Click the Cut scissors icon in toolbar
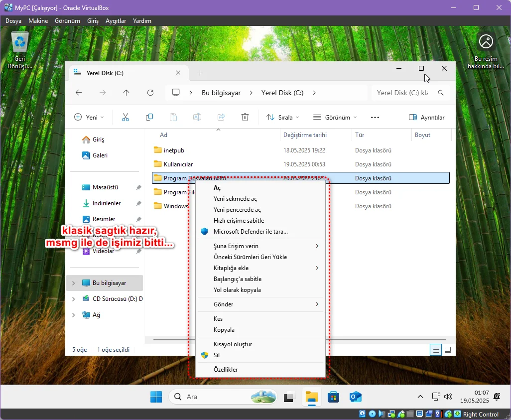The width and height of the screenshot is (511, 420). 126,118
